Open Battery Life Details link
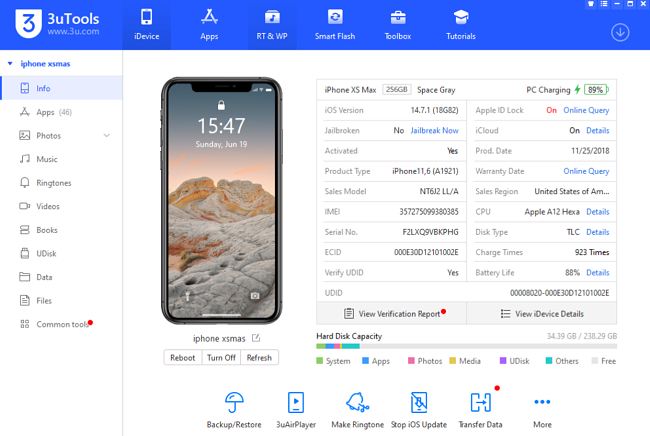Image resolution: width=650 pixels, height=436 pixels. [597, 273]
